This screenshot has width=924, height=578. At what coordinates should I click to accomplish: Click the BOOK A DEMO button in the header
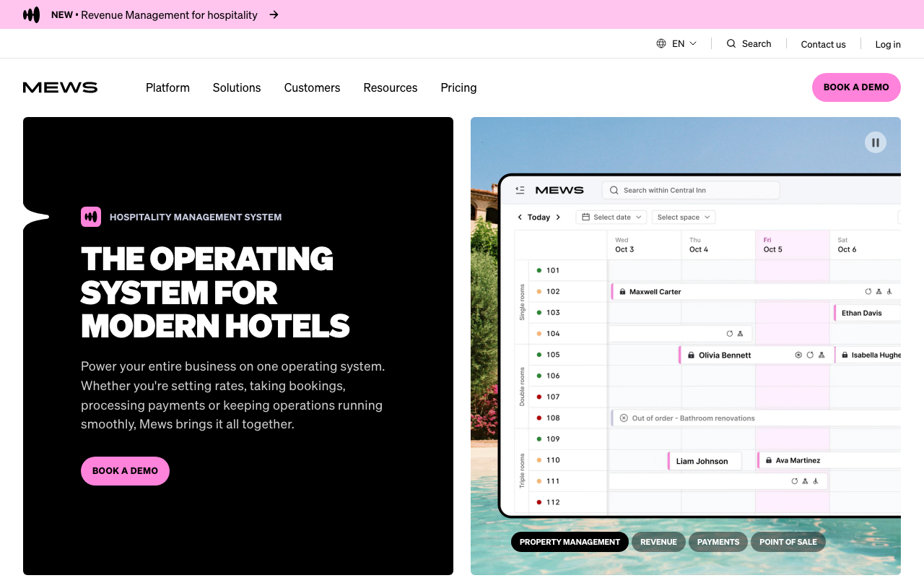[x=856, y=87]
